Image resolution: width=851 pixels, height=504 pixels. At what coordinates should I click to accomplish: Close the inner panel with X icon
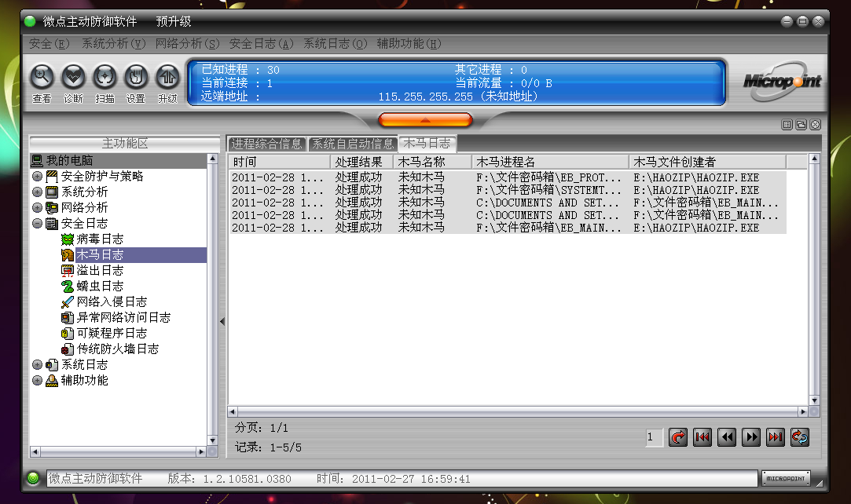(815, 125)
